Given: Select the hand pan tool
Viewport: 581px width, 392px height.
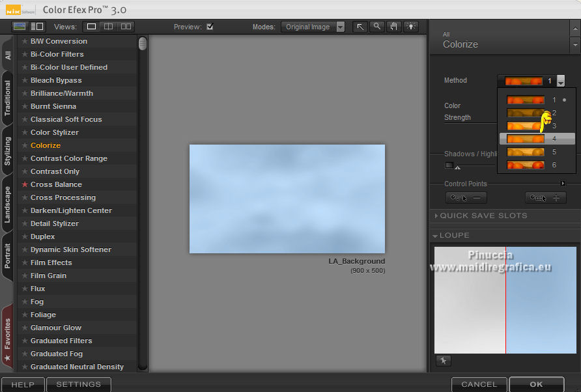Looking at the screenshot, I should [x=394, y=27].
